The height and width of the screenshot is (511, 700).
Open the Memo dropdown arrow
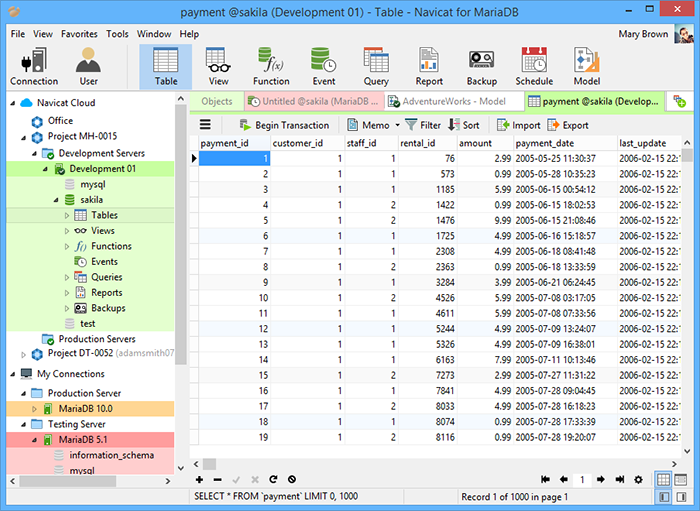tap(397, 125)
